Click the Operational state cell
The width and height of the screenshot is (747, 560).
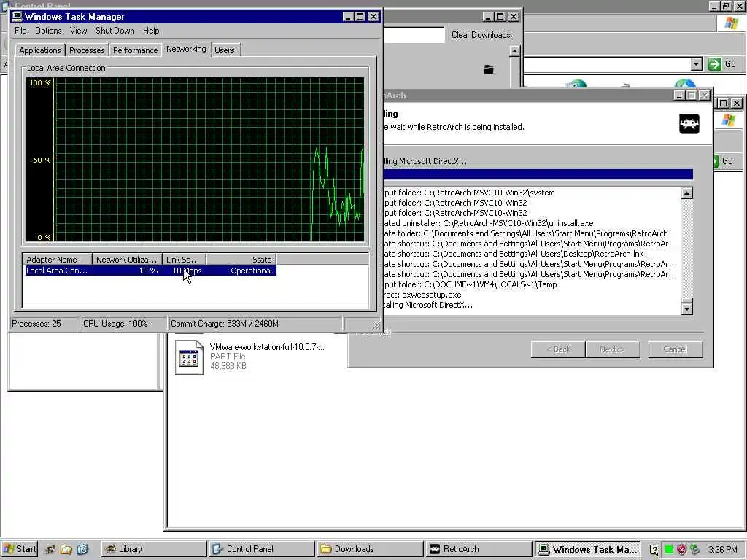251,271
